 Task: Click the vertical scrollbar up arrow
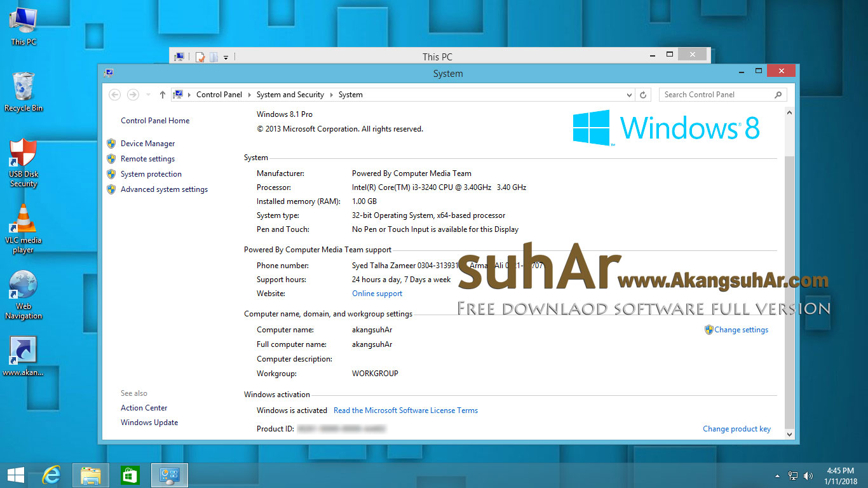[x=789, y=112]
